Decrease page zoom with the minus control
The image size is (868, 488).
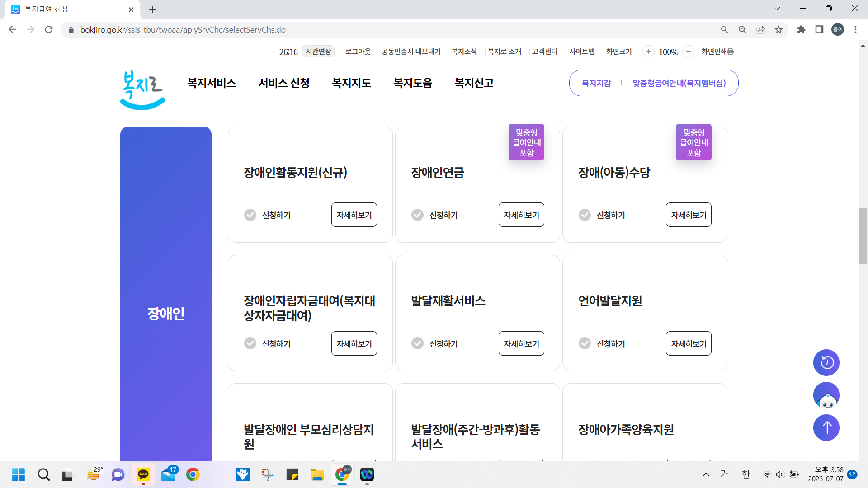click(688, 52)
